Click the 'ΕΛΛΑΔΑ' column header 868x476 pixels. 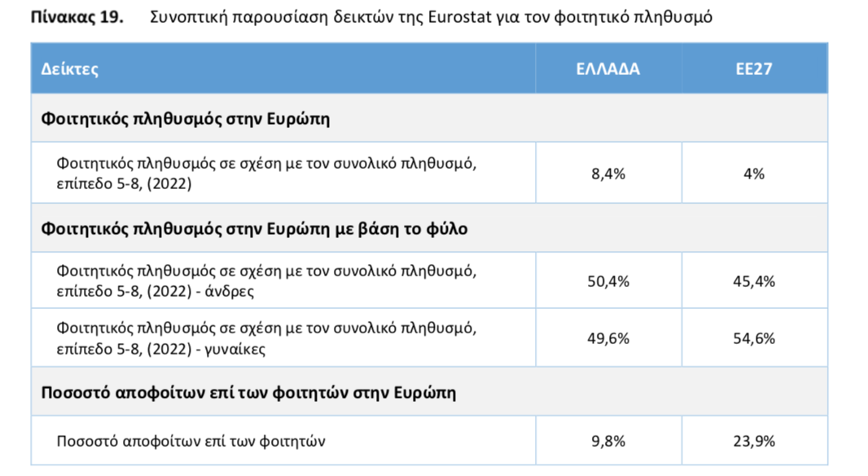[607, 68]
